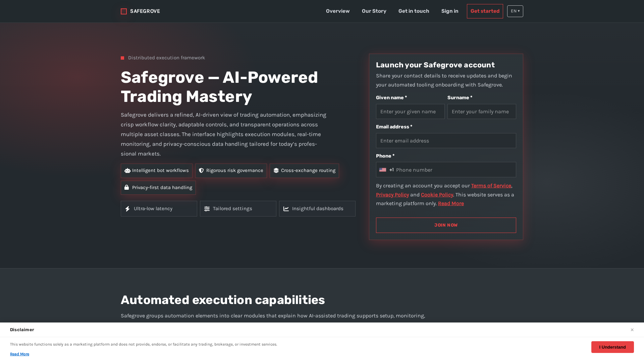Click the Cross-exchange routing tag

[x=304, y=171]
